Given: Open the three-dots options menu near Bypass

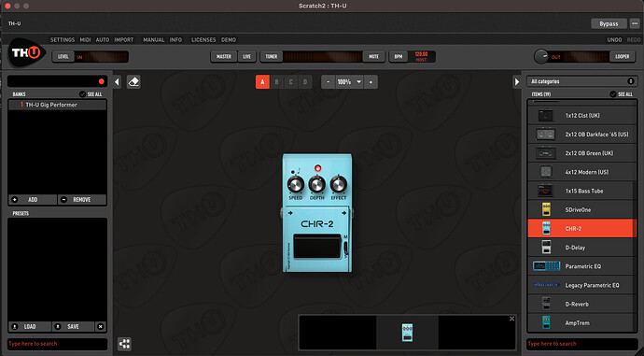Looking at the screenshot, I should [x=635, y=23].
